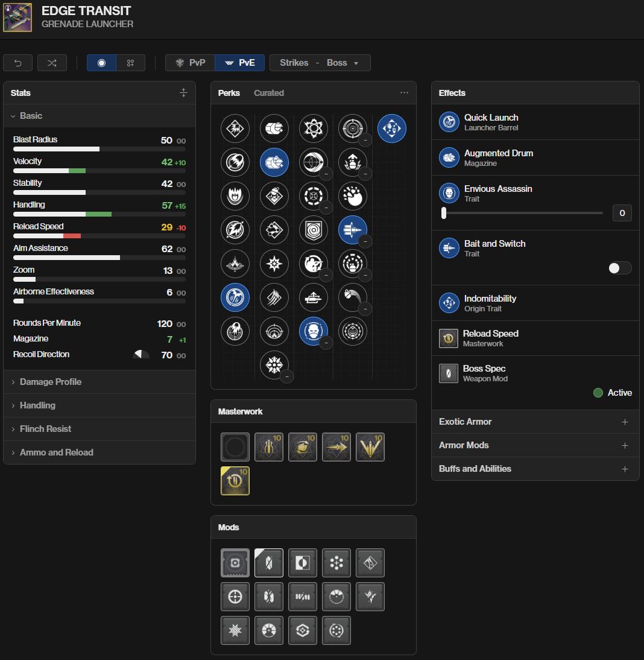Click the Envious Assassin stack slider
Screen dimensions: 644x660
click(x=522, y=212)
